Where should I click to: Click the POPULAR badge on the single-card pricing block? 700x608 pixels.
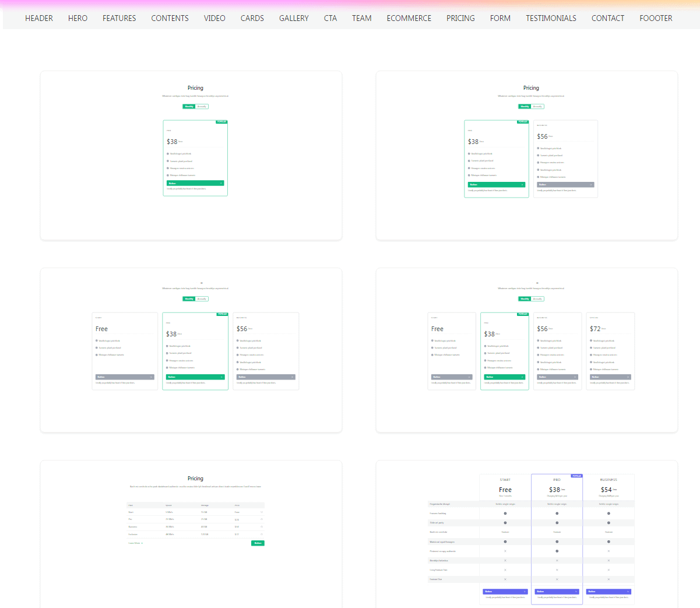point(221,122)
